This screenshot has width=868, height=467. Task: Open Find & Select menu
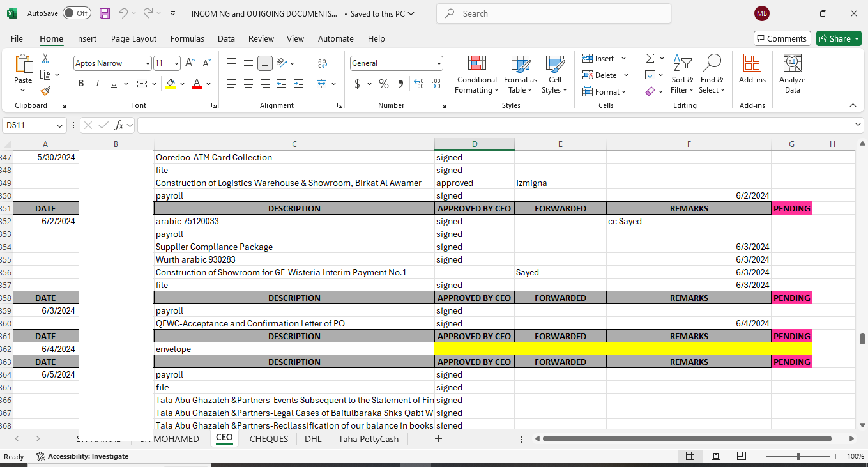712,75
